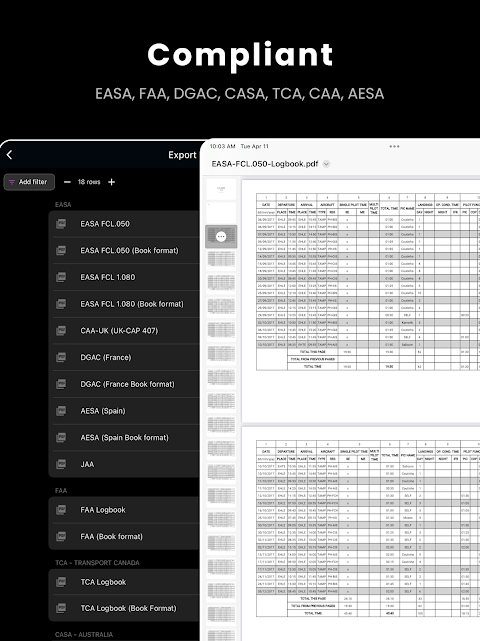Image resolution: width=480 pixels, height=641 pixels.
Task: Select TCA Logbook (Book Format) option
Action: click(x=126, y=608)
